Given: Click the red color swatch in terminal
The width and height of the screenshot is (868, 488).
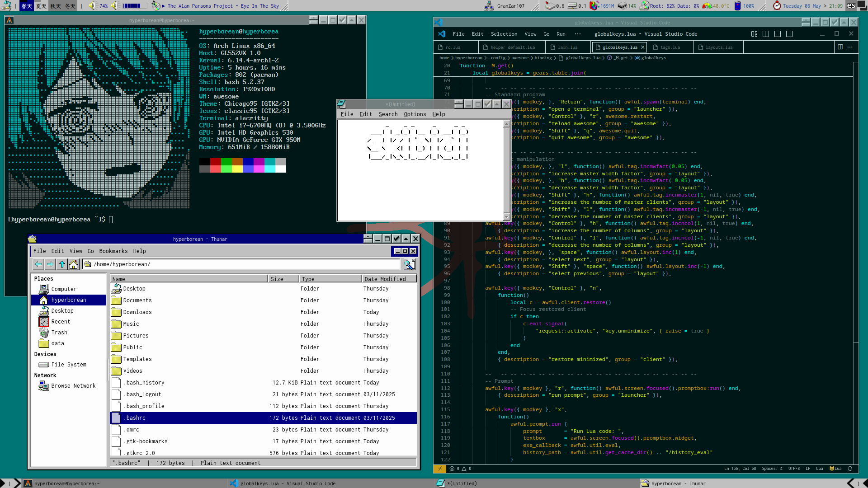Looking at the screenshot, I should [x=215, y=162].
